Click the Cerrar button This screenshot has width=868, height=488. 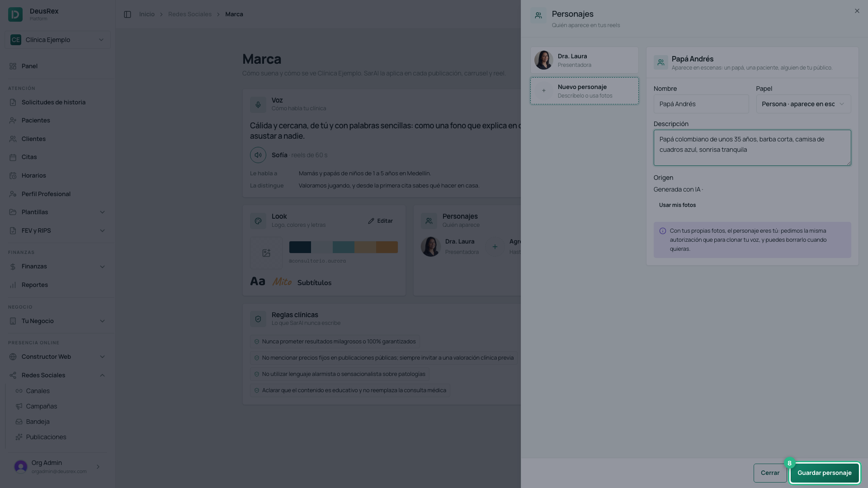[770, 473]
